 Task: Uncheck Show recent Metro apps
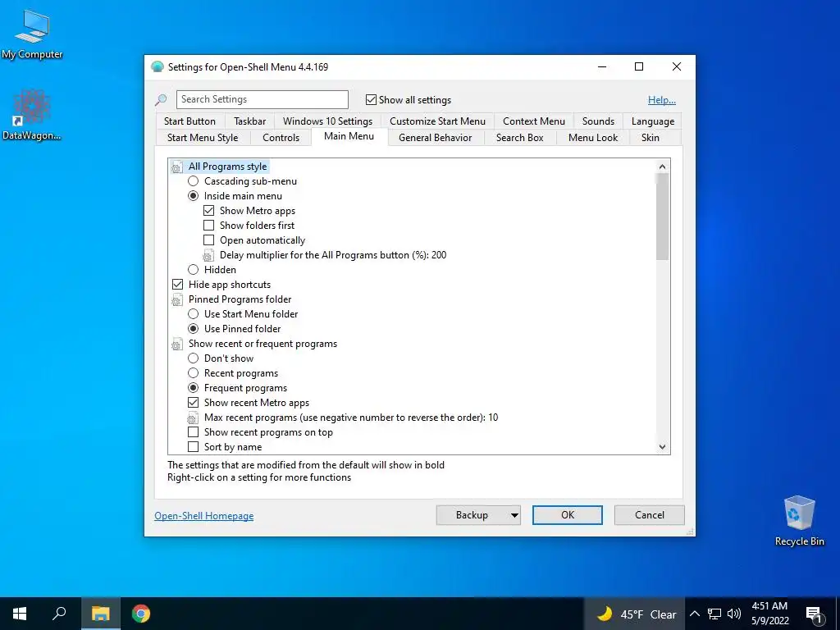pos(194,402)
